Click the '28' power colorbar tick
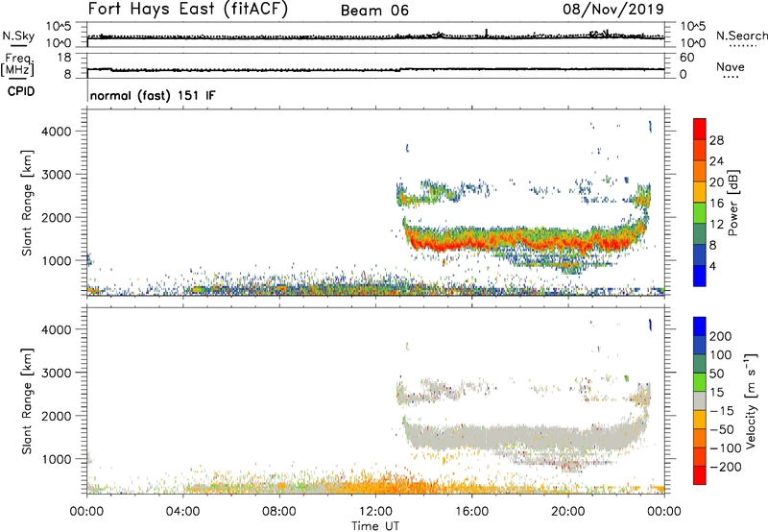The image size is (768, 532). pos(716,140)
